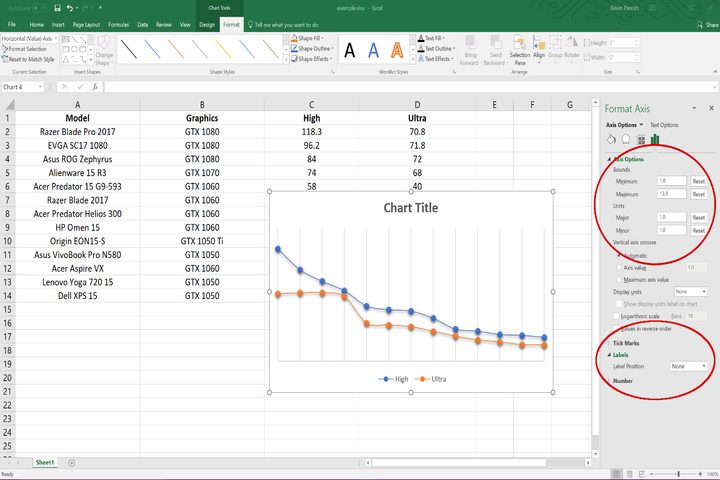Choose the blue WordArt letter A style

click(x=374, y=50)
